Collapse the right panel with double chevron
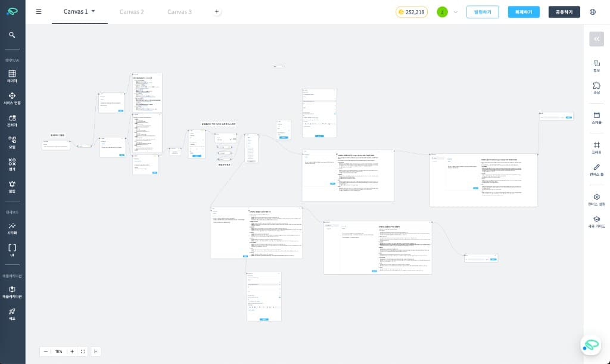Screen dimensions: 610x364 pyautogui.click(x=596, y=39)
